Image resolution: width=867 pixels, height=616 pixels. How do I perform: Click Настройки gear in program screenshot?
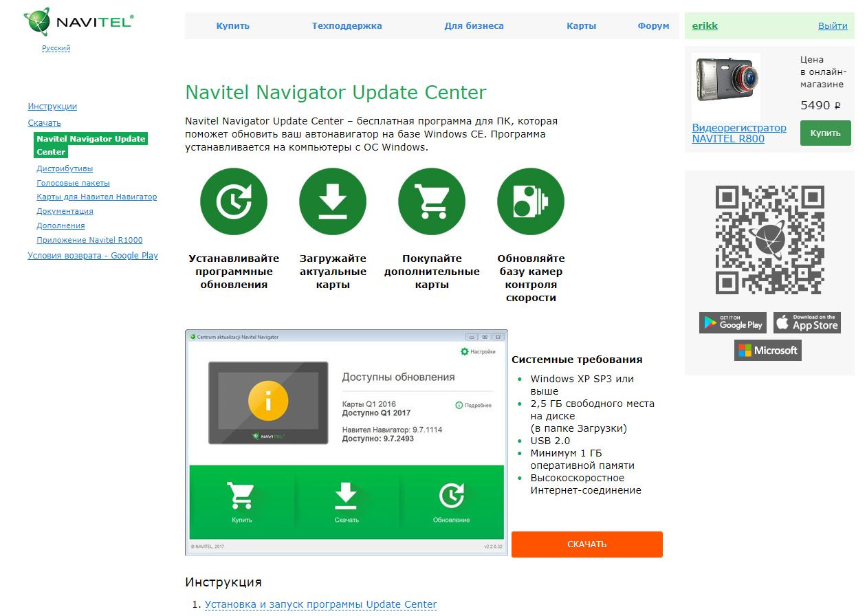[478, 351]
